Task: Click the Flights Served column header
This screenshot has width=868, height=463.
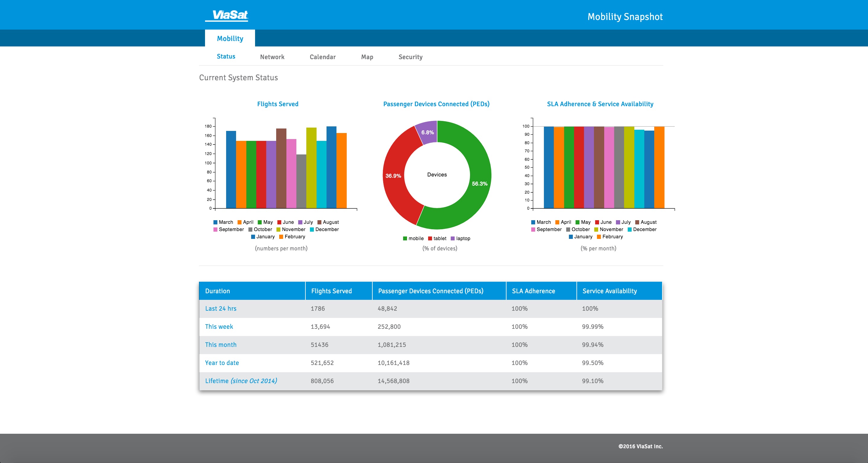Action: tap(331, 291)
